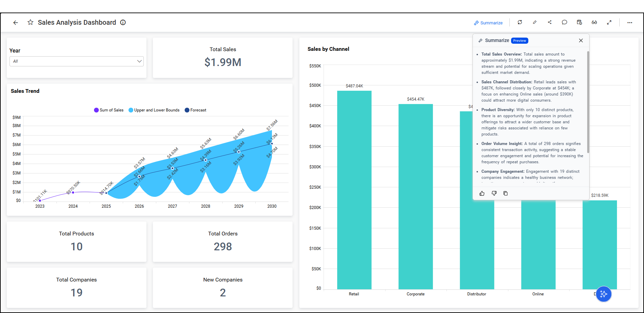Toggle Sum of Sales legend item
This screenshot has width=644, height=313.
(109, 110)
